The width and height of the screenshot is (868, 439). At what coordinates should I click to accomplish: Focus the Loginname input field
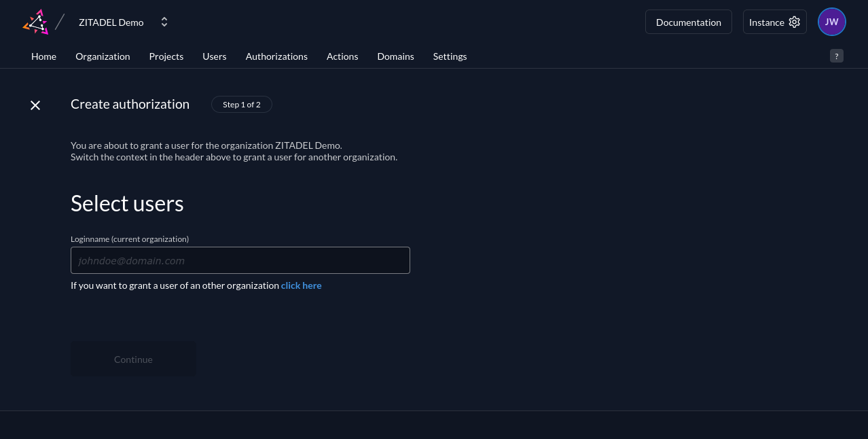240,260
